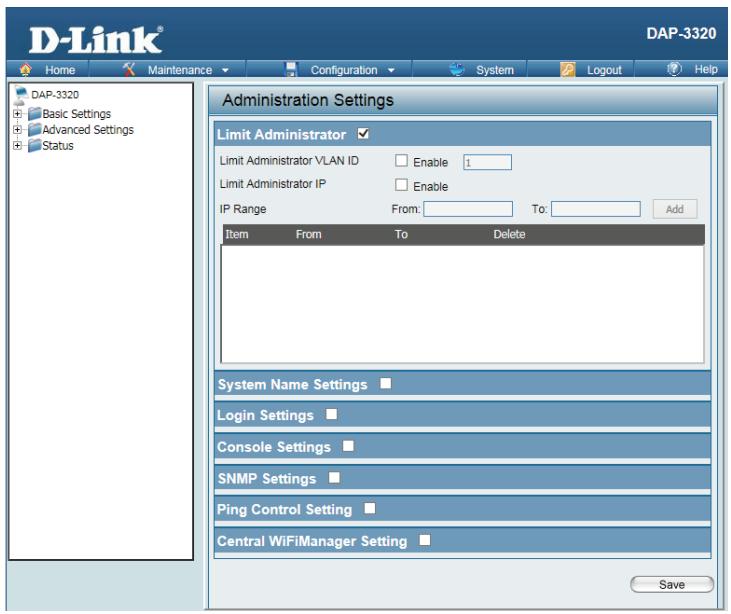
Task: Select Advanced Settings tree label
Action: pos(88,130)
